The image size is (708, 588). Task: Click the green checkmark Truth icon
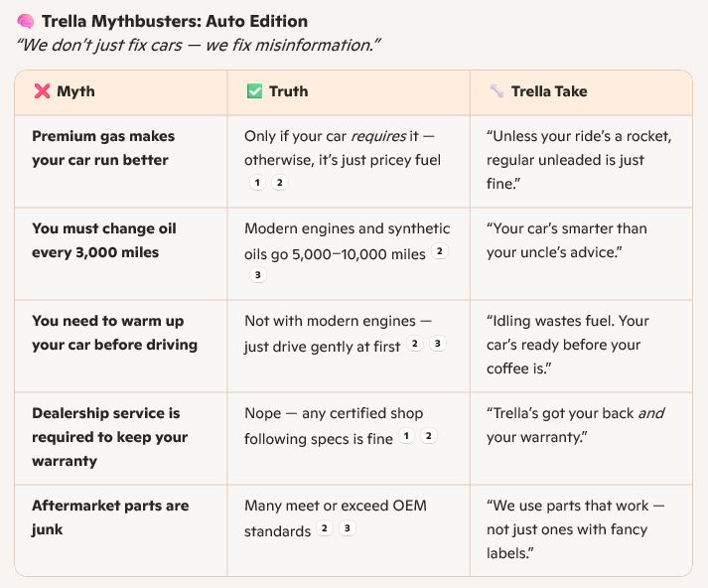pyautogui.click(x=254, y=91)
